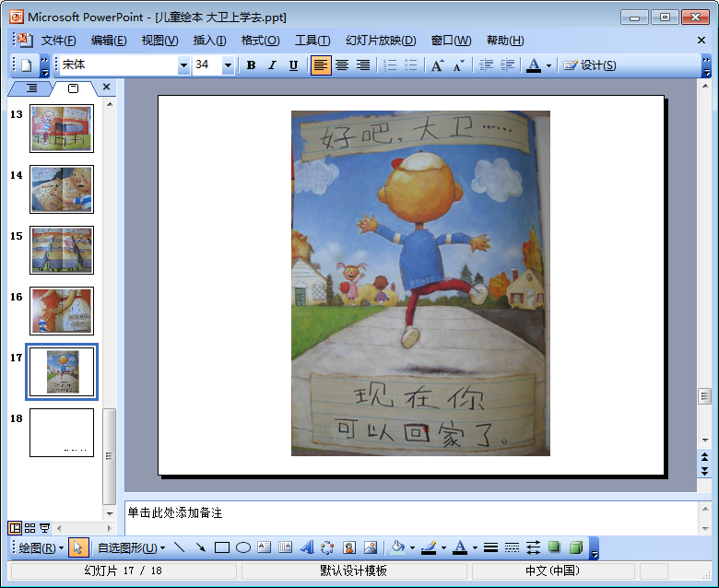
Task: Click the Decrease indent icon
Action: (x=486, y=65)
